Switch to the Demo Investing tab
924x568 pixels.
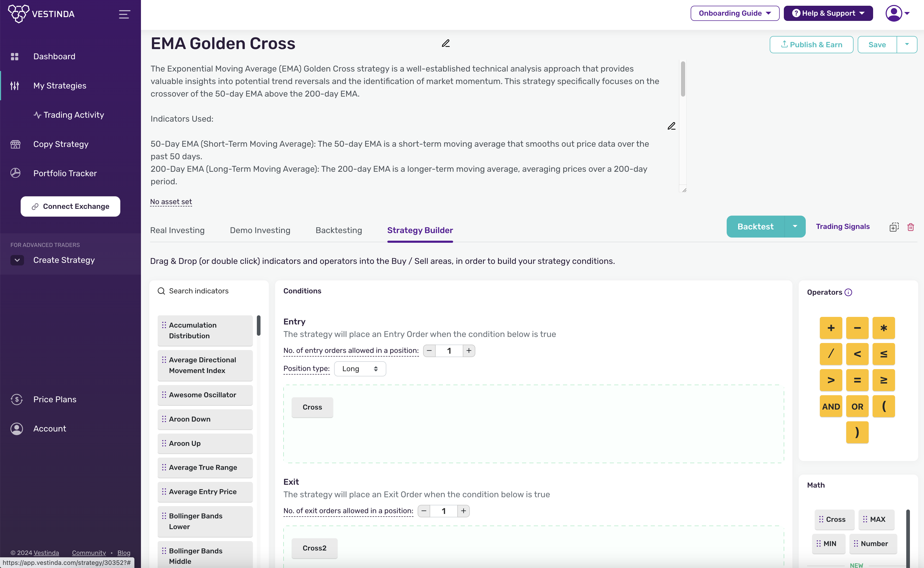click(260, 230)
